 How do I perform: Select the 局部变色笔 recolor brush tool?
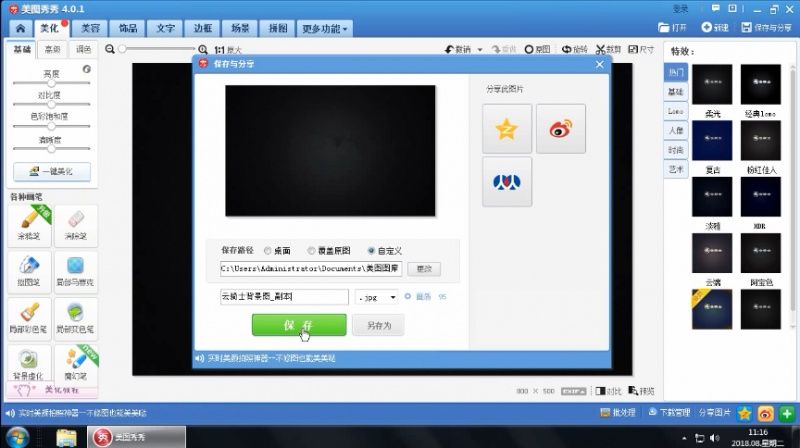click(76, 318)
